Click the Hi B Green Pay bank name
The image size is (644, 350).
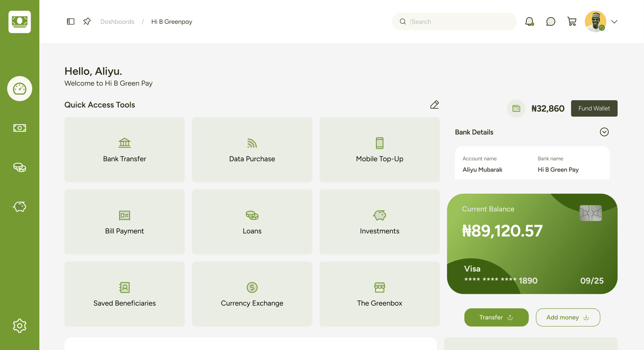pos(558,170)
